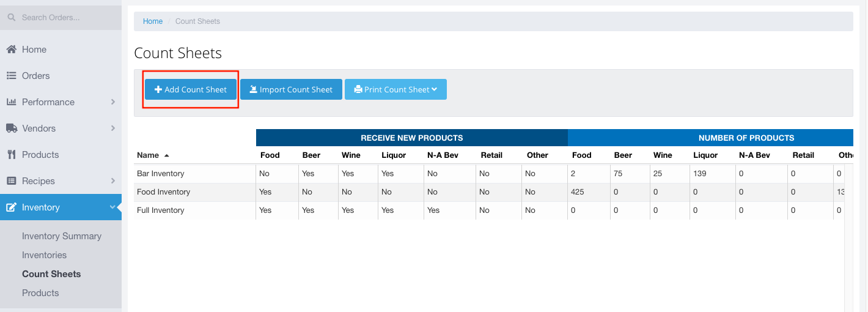Collapse the Inventory section chevron
The height and width of the screenshot is (312, 868).
pyautogui.click(x=112, y=207)
